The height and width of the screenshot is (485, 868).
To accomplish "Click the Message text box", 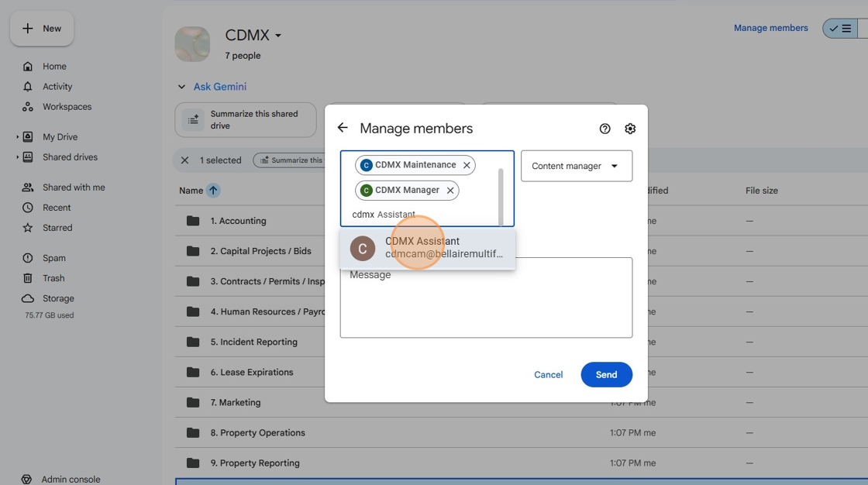I will [x=486, y=298].
